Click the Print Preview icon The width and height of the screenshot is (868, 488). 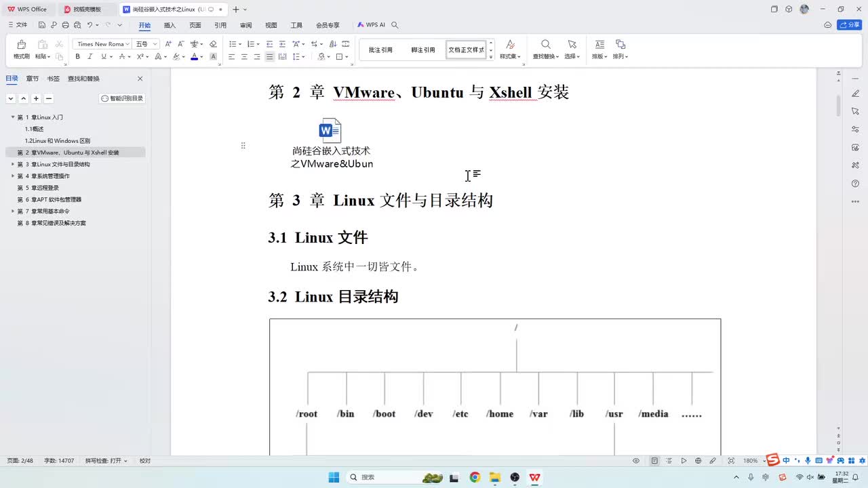click(77, 25)
